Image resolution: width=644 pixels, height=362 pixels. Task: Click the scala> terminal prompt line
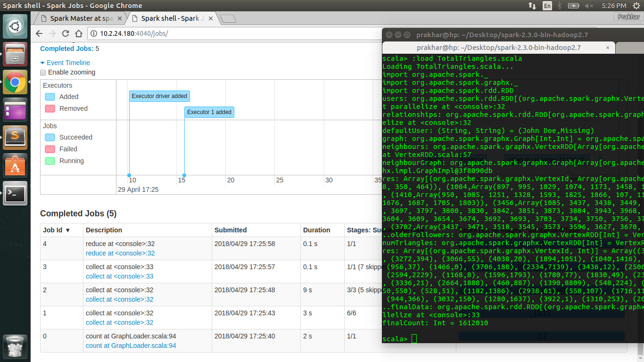(399, 339)
